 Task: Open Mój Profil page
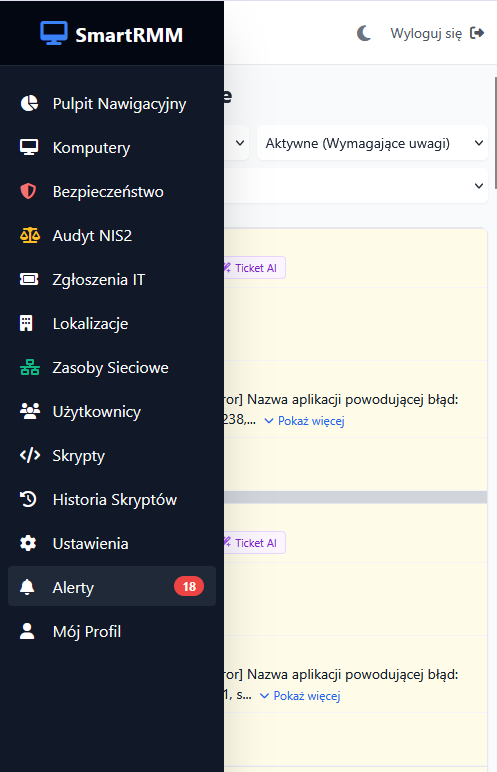tap(112, 631)
